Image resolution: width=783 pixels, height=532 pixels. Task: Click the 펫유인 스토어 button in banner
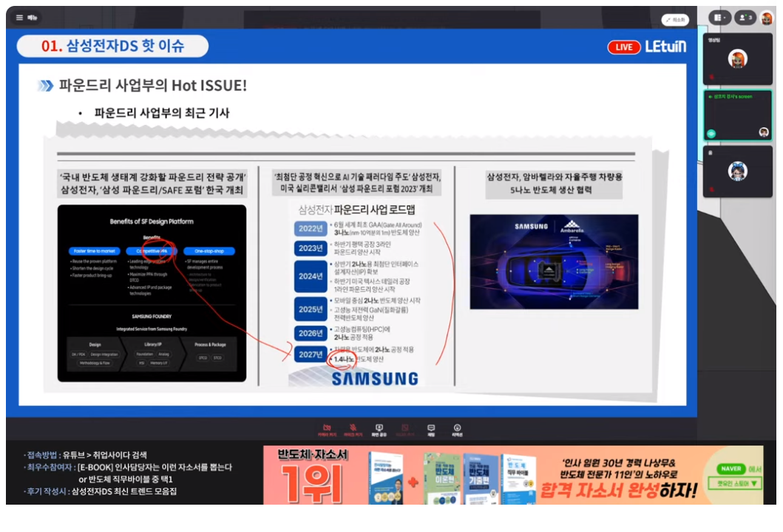[x=736, y=483]
